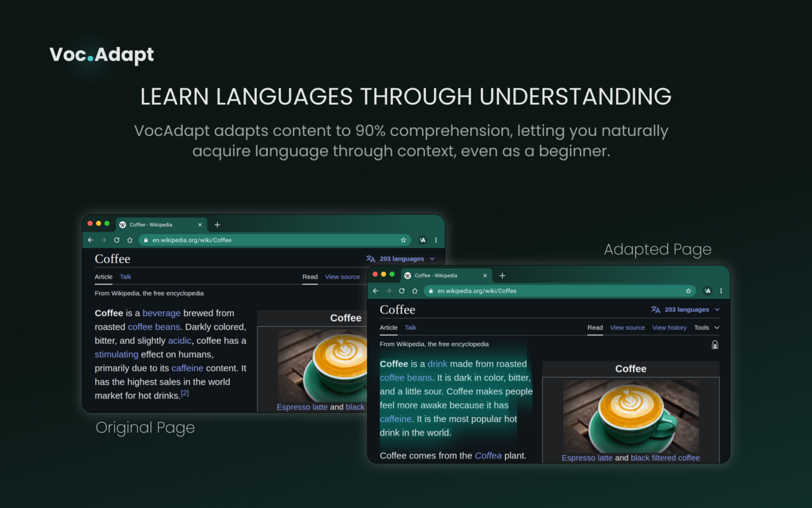Bookmark the page using the star icon
This screenshot has height=508, width=812.
pos(688,290)
